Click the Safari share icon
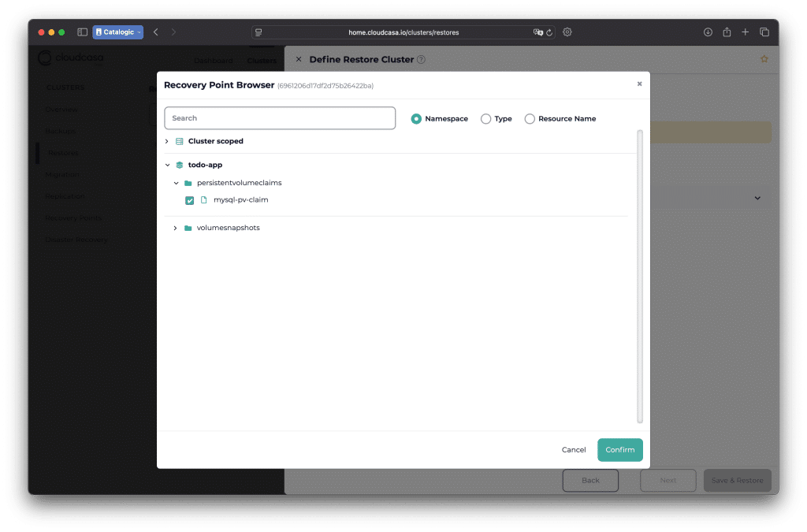 click(x=727, y=32)
